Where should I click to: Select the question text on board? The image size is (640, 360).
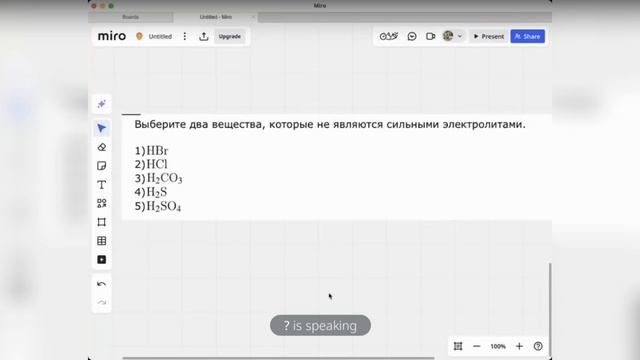point(330,124)
